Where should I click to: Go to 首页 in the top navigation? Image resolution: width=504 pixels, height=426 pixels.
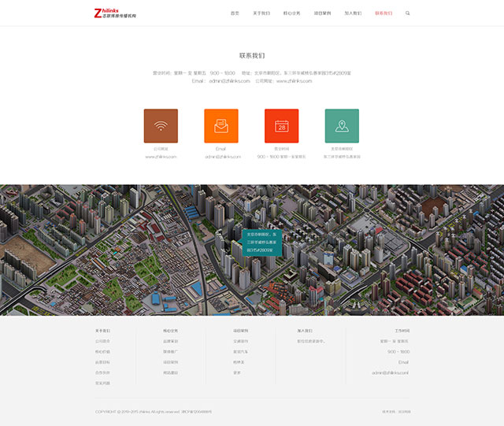[x=235, y=13]
